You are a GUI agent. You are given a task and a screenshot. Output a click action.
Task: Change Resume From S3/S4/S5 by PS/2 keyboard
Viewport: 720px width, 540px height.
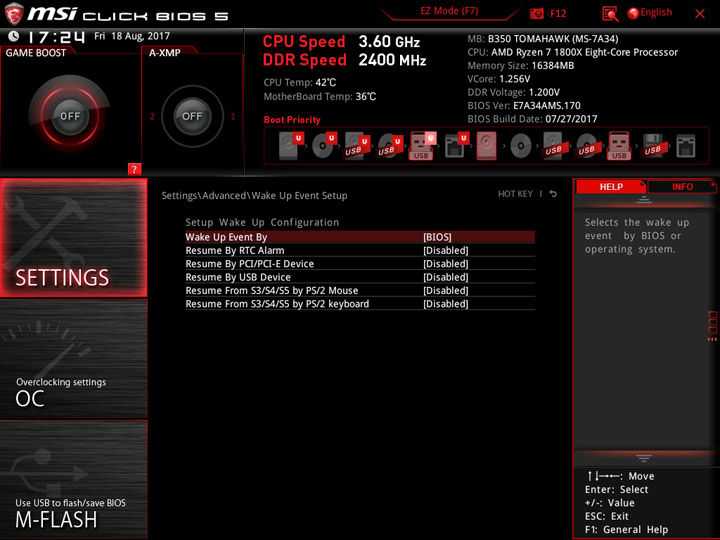pos(360,304)
